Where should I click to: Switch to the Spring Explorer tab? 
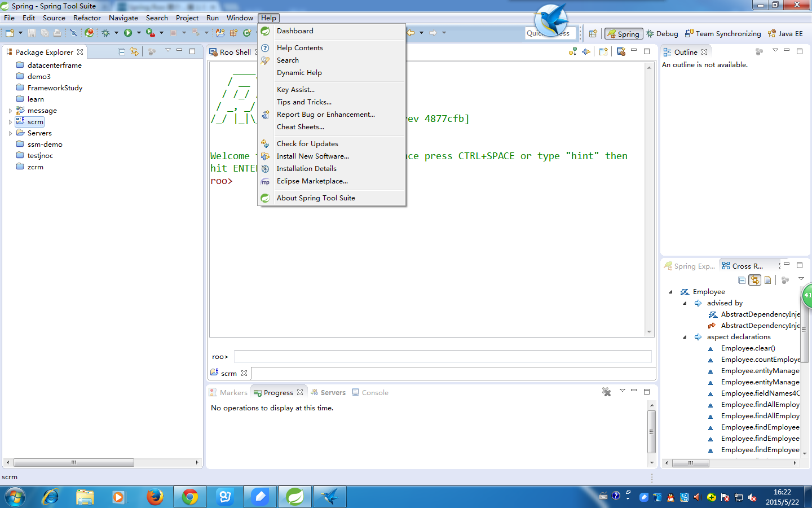pyautogui.click(x=690, y=266)
